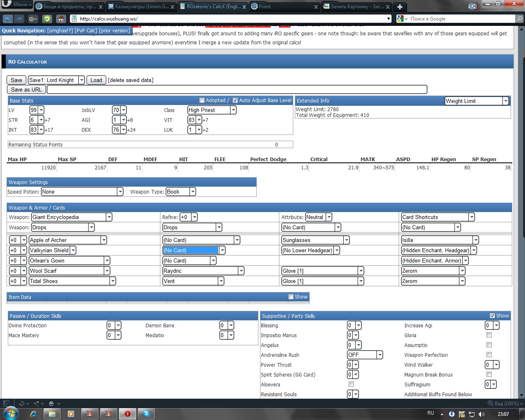Open Skype from the taskbar

pos(146,413)
